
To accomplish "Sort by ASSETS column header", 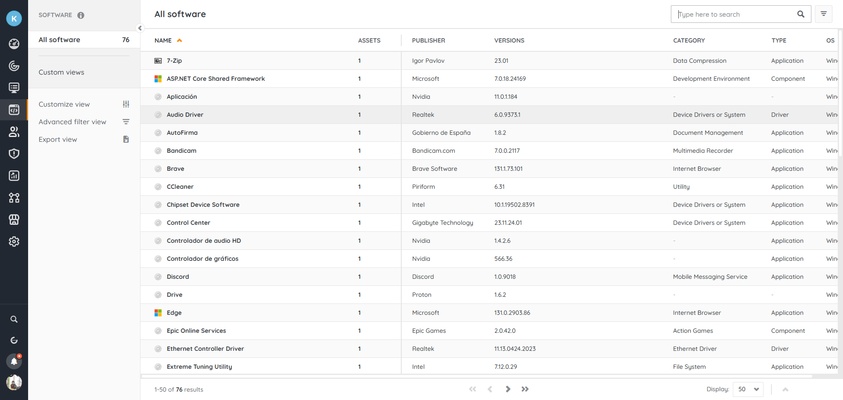I will click(x=369, y=40).
